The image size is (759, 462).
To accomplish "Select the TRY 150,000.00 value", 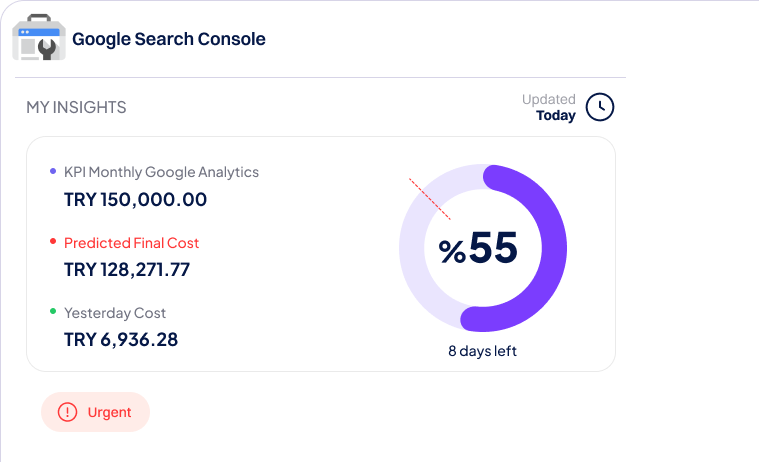I will click(x=136, y=200).
